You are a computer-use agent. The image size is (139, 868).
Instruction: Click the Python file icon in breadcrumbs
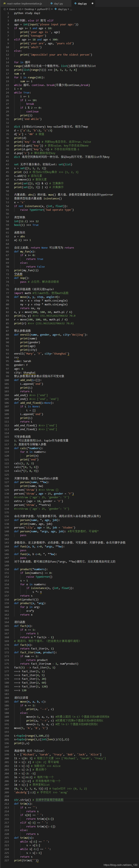(56, 9)
